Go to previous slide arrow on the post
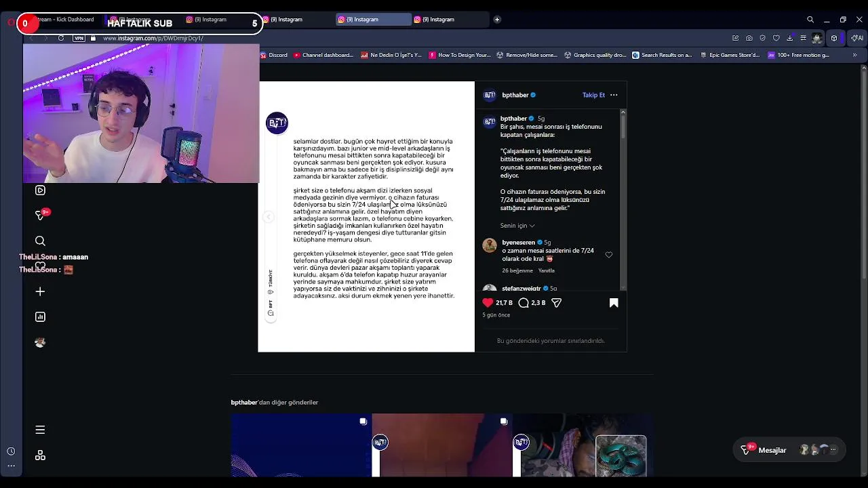 (x=269, y=217)
